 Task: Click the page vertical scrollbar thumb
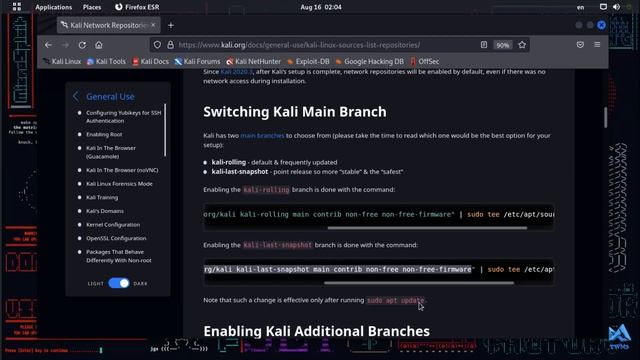coord(606,118)
